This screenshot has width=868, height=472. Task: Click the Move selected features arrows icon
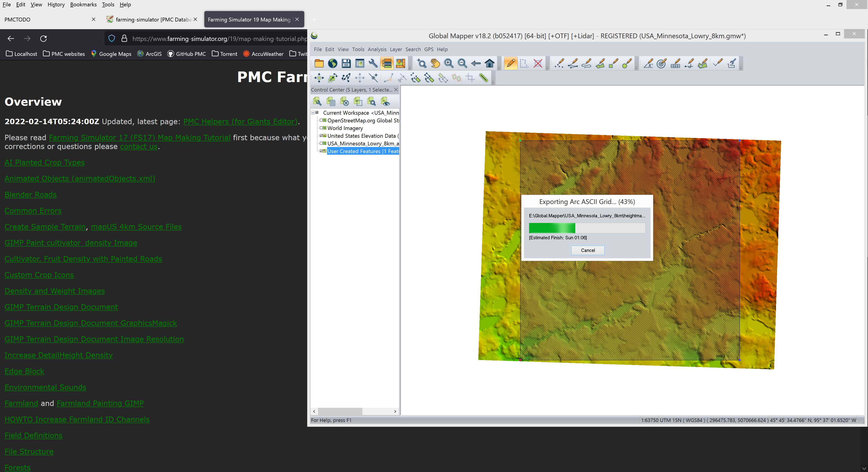[x=319, y=78]
